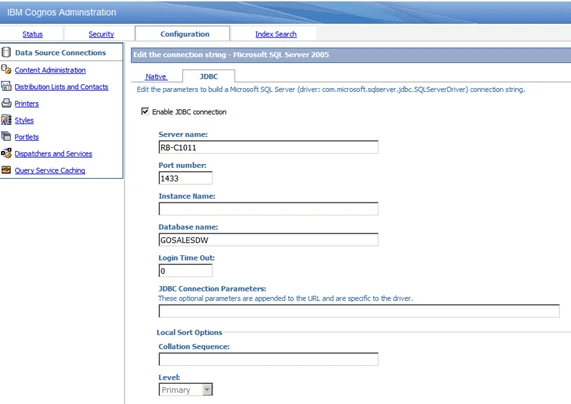Open the Portlets link

pyautogui.click(x=27, y=137)
